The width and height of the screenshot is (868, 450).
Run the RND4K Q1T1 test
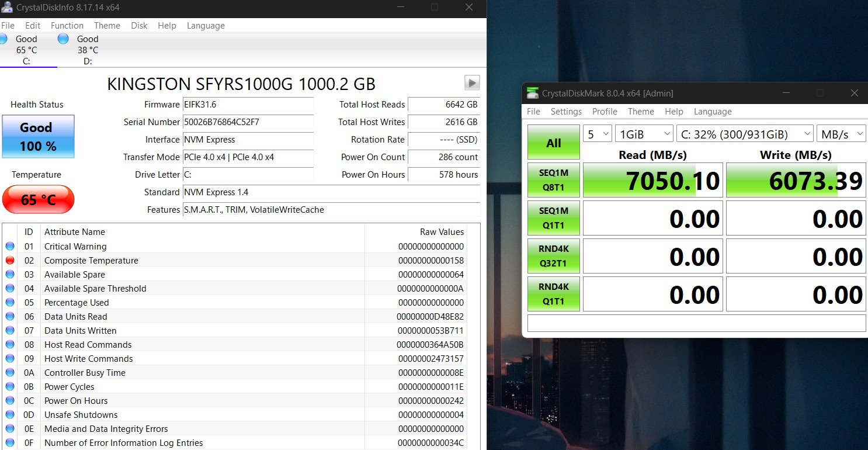coord(554,294)
